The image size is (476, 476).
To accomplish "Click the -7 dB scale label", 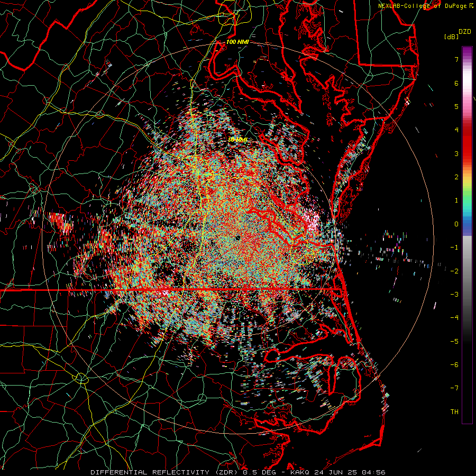I will [454, 388].
